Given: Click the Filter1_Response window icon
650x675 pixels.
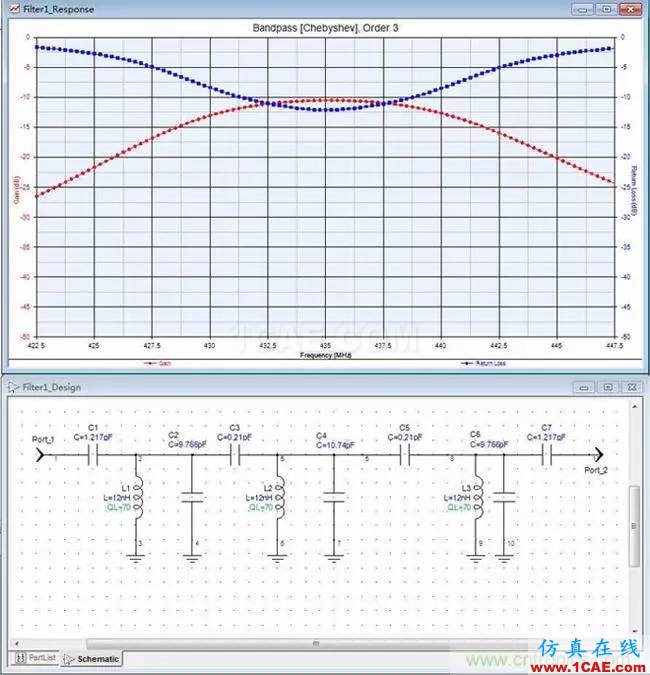Looking at the screenshot, I should coord(14,9).
